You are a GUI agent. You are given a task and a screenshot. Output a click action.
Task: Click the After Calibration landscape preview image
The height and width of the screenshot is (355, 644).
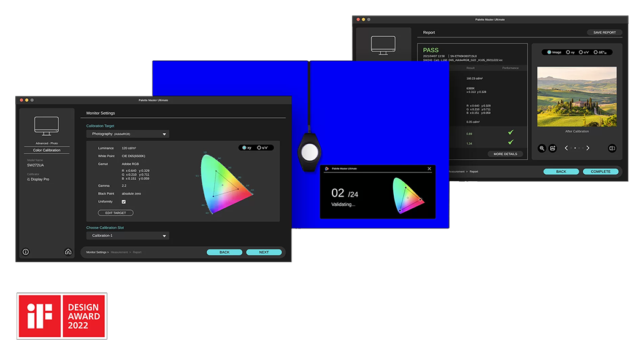tap(577, 96)
